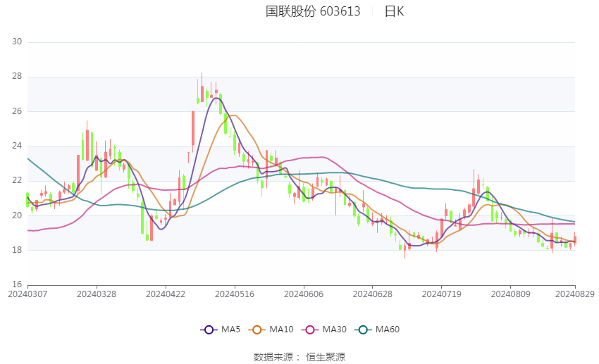Click the 20240719 date axis label
The height and width of the screenshot is (364, 599).
click(442, 294)
